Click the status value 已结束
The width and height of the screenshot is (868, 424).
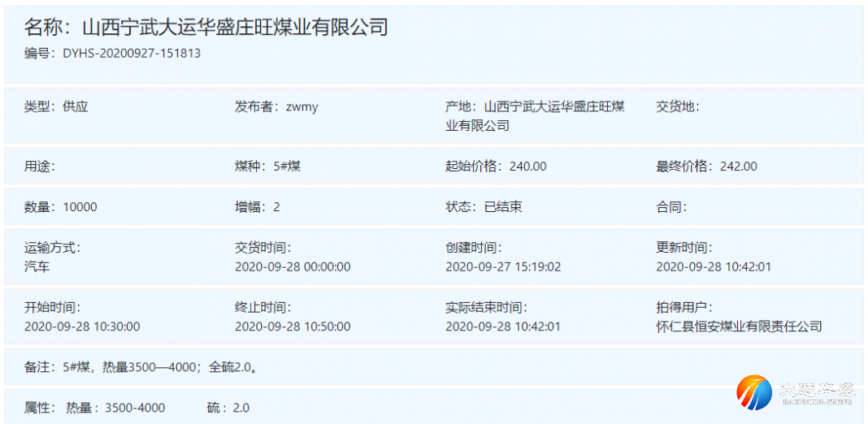(503, 207)
